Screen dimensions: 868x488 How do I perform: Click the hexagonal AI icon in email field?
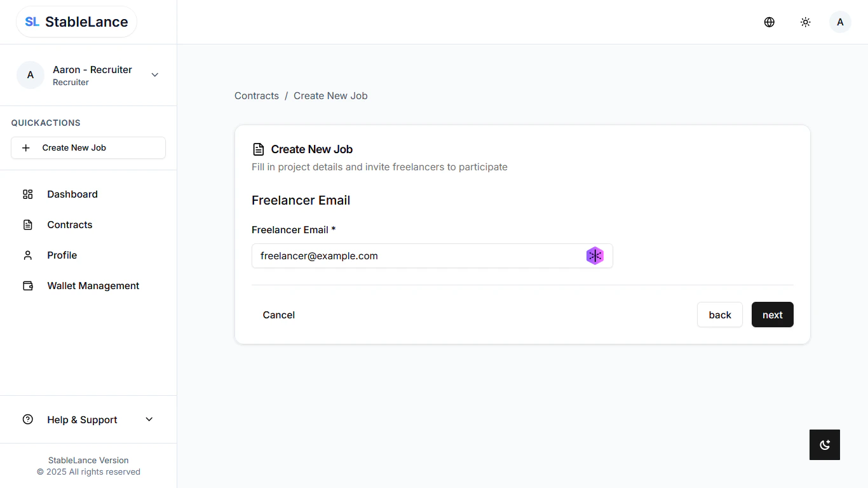pos(595,255)
